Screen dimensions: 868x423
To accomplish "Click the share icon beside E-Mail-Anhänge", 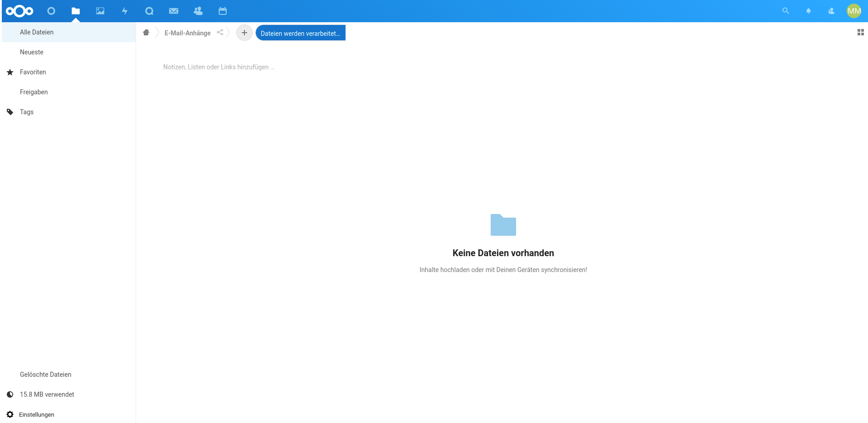I will 220,32.
